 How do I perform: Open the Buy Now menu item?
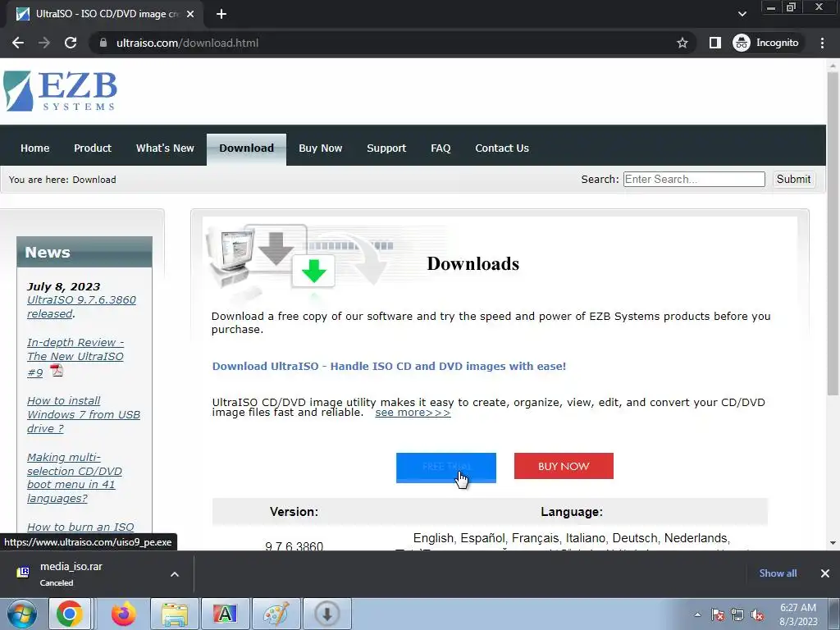click(321, 148)
